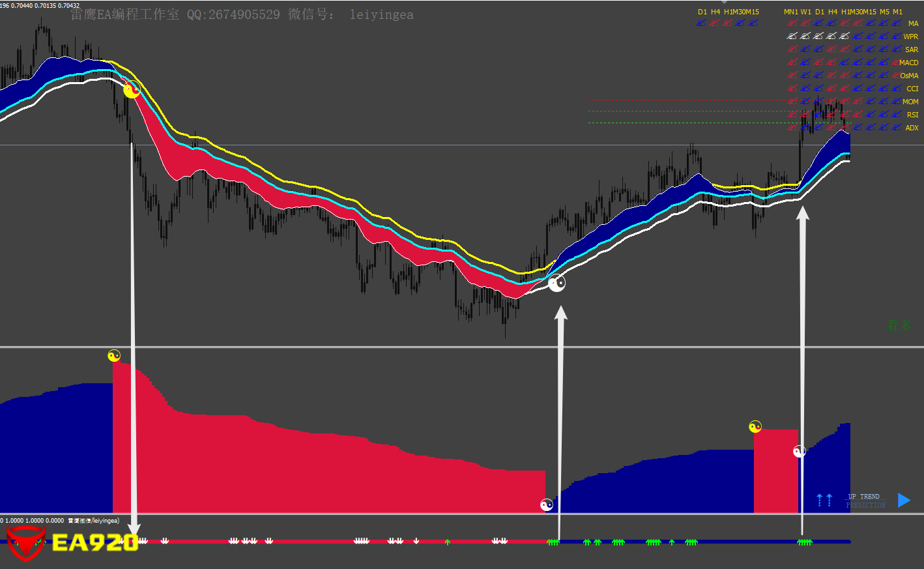Select the M5 timeframe column header
The height and width of the screenshot is (569, 924).
884,12
